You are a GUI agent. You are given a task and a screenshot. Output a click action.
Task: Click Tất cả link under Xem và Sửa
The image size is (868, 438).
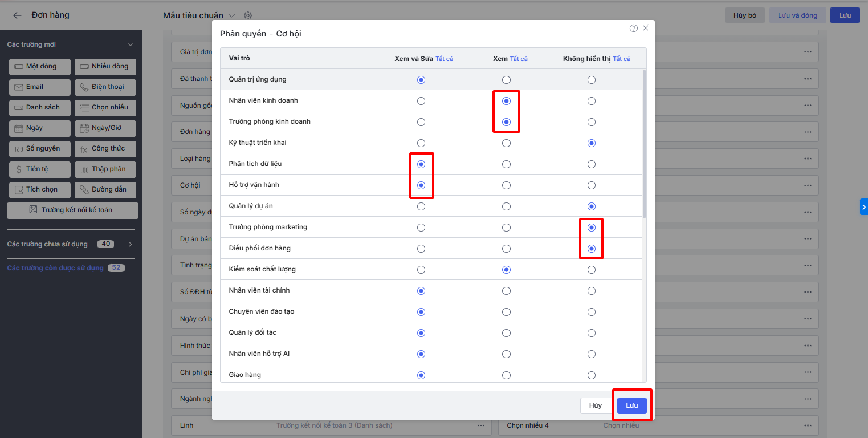[445, 59]
